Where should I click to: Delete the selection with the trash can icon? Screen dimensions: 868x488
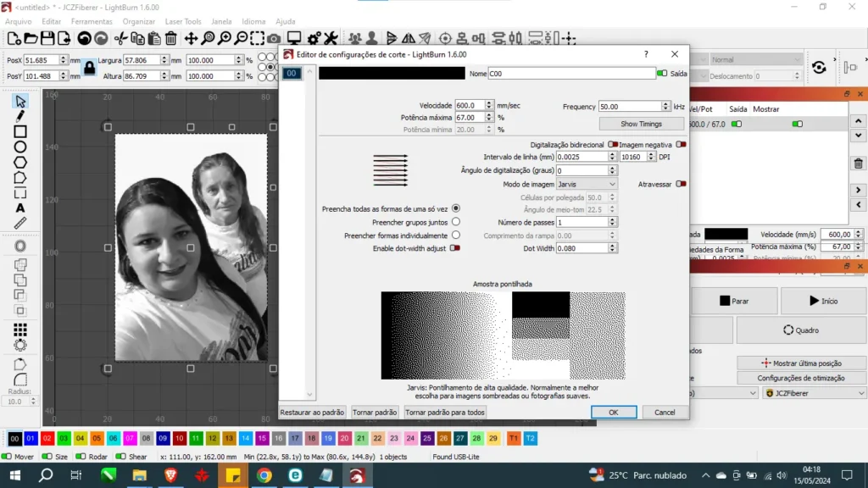point(171,38)
